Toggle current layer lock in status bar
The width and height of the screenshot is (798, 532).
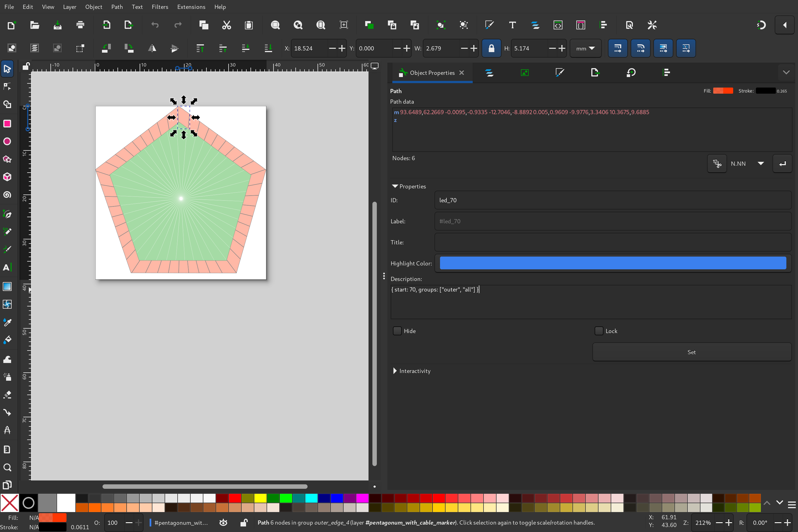(x=244, y=523)
